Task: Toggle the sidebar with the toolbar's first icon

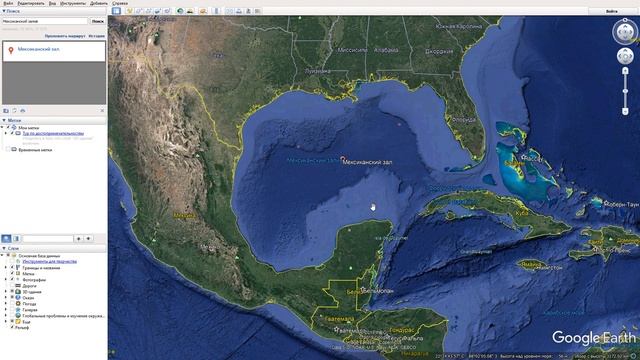Action: (116, 11)
